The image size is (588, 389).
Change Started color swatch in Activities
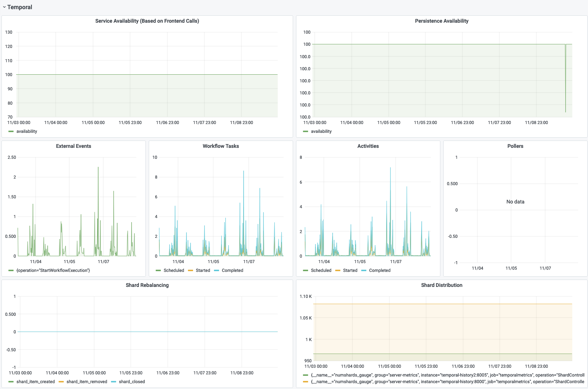[x=337, y=270]
